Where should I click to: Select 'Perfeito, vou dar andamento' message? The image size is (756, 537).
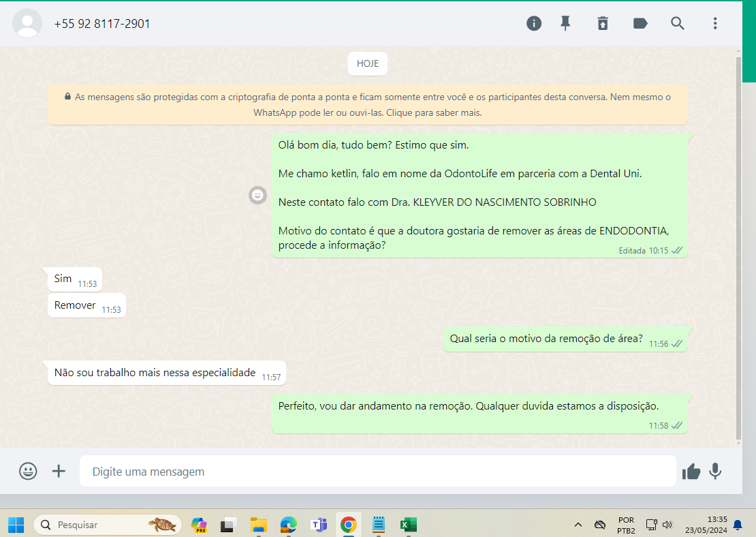[479, 414]
